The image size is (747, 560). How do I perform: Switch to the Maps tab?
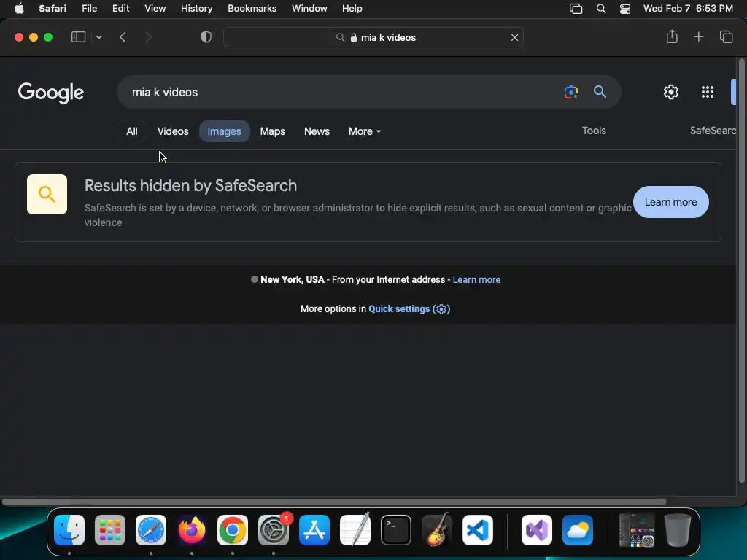(x=273, y=131)
